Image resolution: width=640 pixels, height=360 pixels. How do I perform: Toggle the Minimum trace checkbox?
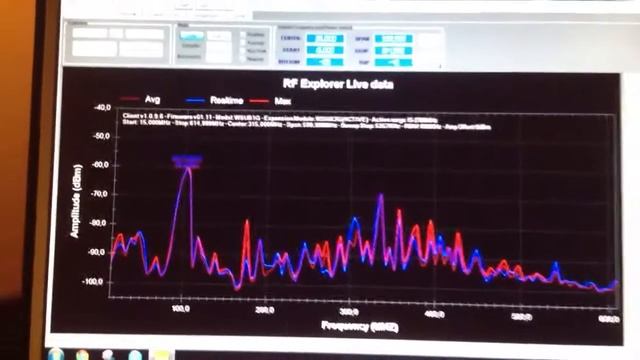tap(243, 59)
